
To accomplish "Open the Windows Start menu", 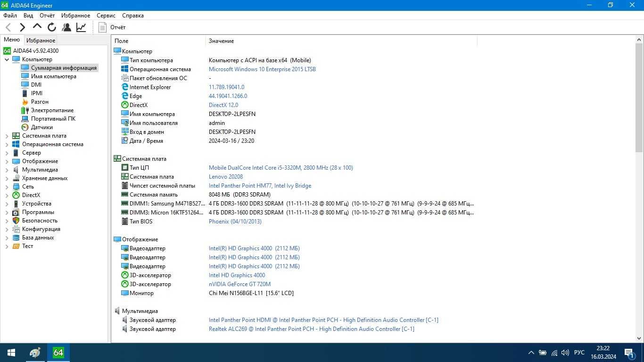I will pos(11,353).
